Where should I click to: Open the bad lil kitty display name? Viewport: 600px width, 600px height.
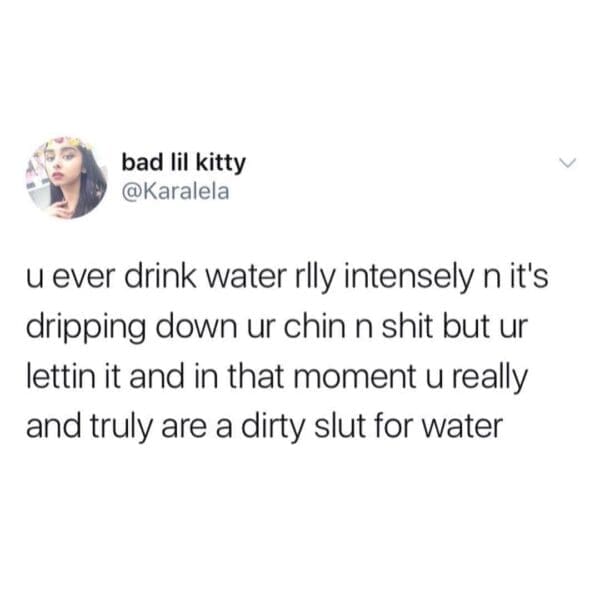(183, 163)
